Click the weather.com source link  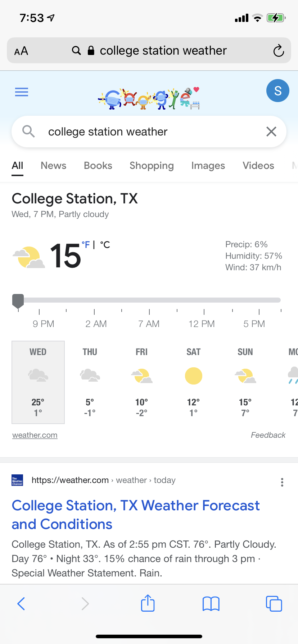coord(35,435)
